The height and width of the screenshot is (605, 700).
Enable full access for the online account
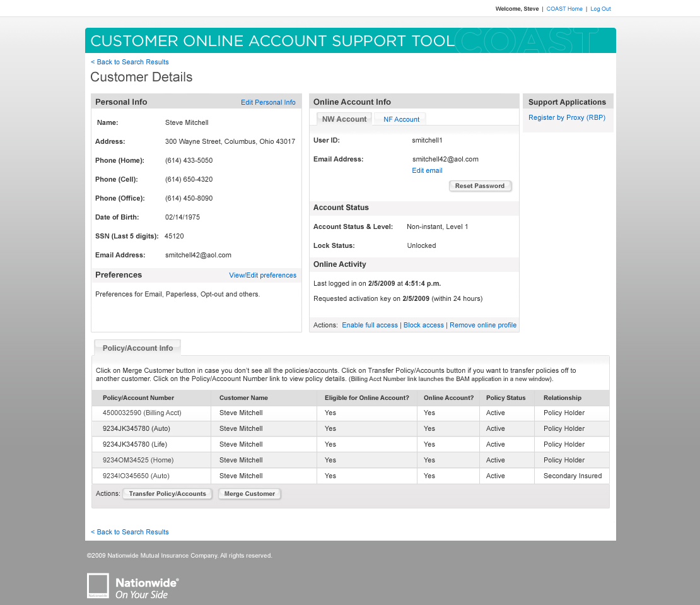point(370,325)
